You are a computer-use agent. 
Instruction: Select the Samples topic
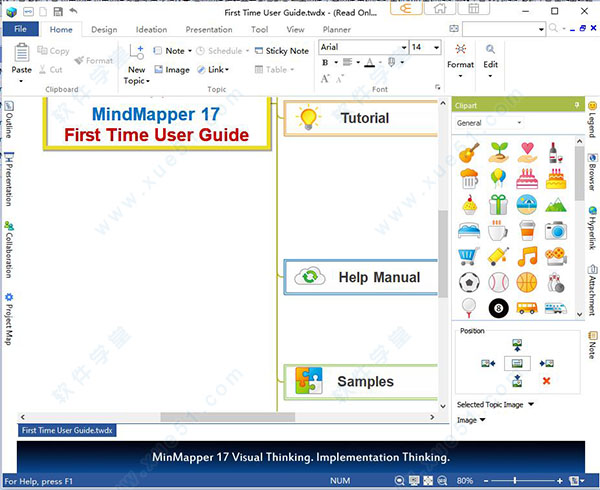coord(360,382)
